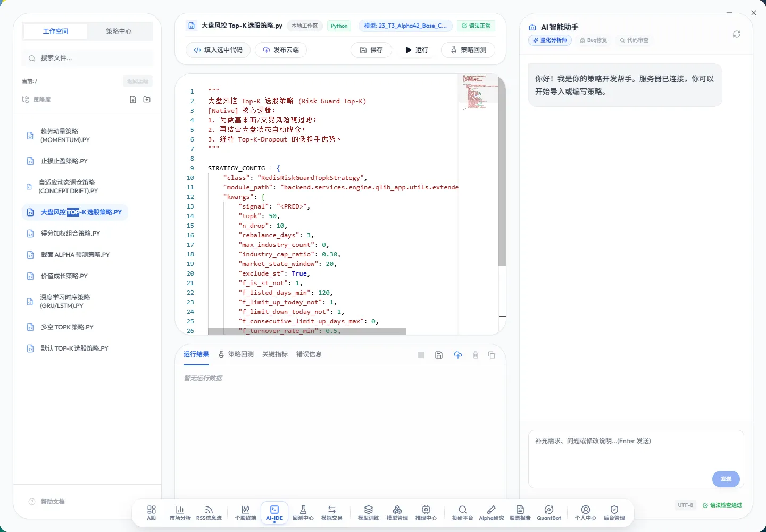Open the 模型 23_T3_Alpha42 selector
This screenshot has width=766, height=532.
pos(405,26)
